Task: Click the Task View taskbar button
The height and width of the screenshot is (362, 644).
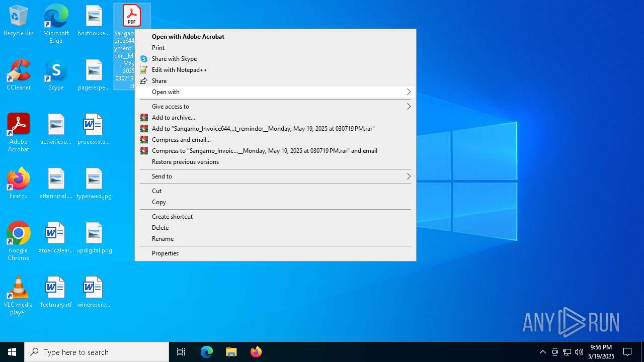Action: click(181, 352)
